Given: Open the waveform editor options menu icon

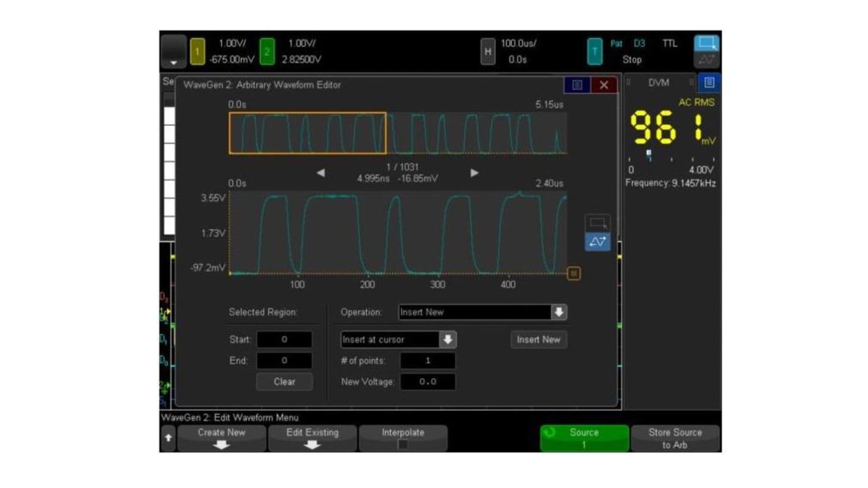Looking at the screenshot, I should click(576, 85).
